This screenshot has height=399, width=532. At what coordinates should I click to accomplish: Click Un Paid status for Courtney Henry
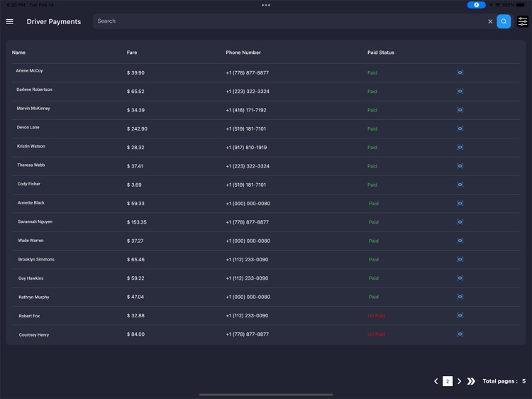[x=376, y=334]
